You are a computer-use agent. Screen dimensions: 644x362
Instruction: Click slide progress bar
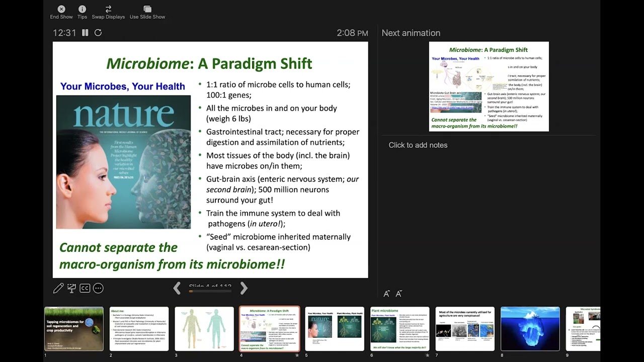pyautogui.click(x=210, y=291)
